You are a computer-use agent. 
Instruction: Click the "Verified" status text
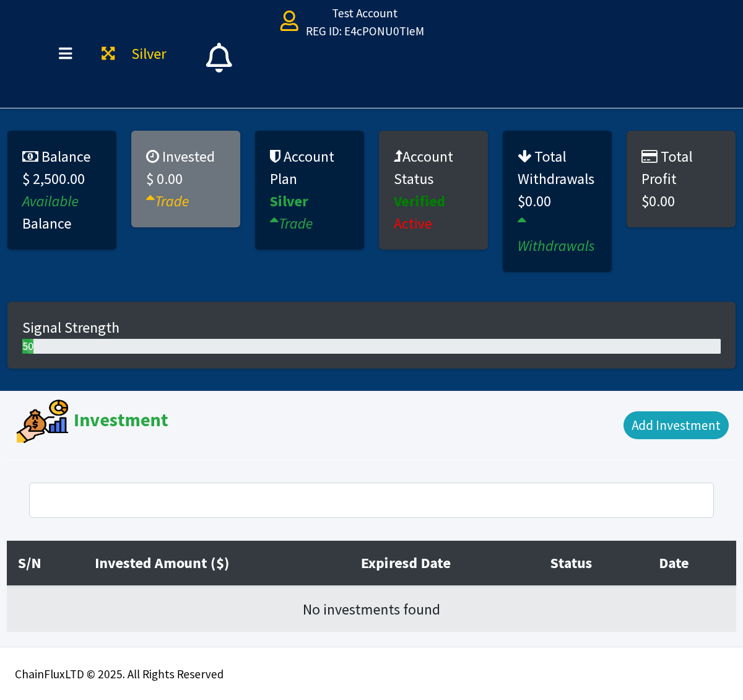(x=419, y=201)
